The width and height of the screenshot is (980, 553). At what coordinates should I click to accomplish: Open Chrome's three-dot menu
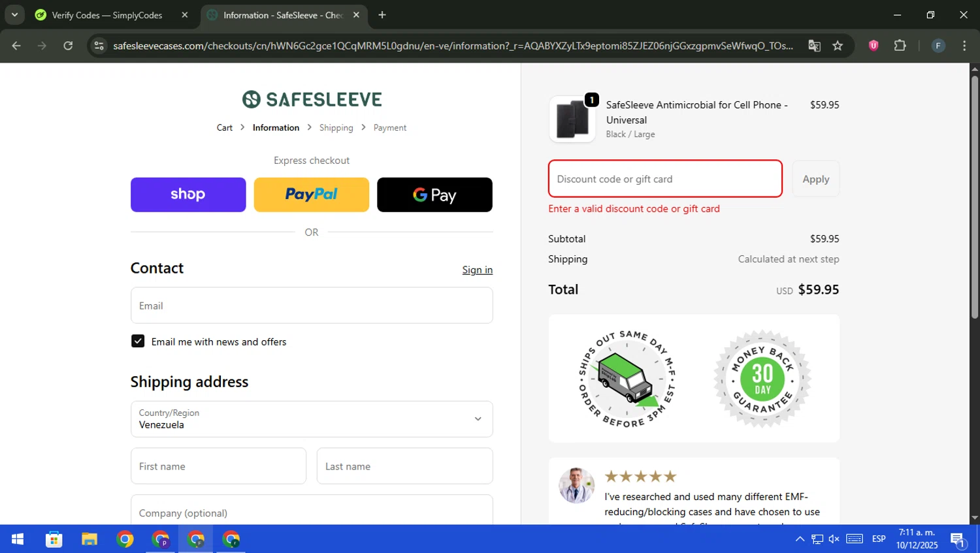pyautogui.click(x=964, y=46)
